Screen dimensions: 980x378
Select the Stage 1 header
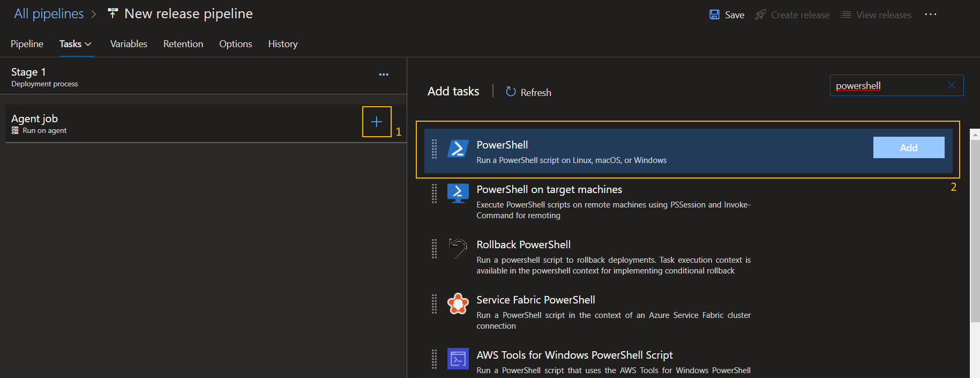28,72
